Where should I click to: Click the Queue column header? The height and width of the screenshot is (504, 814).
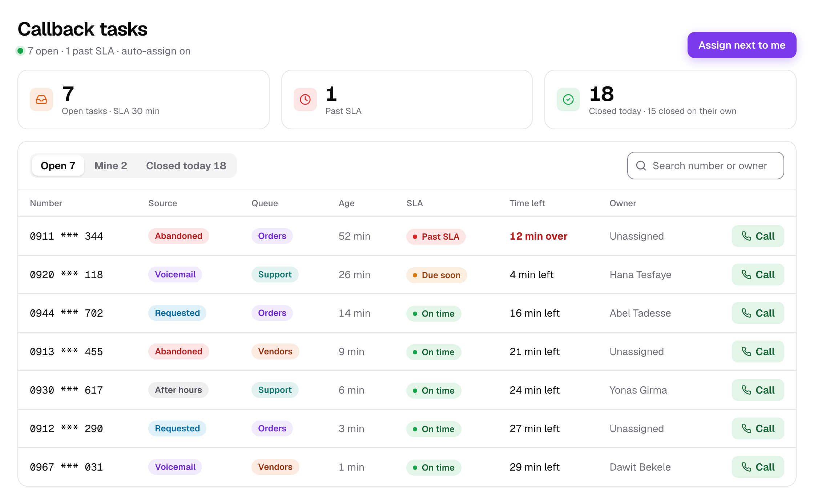coord(265,203)
